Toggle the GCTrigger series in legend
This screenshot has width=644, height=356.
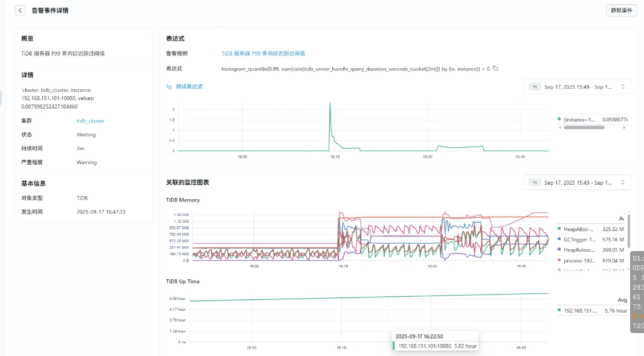(579, 240)
